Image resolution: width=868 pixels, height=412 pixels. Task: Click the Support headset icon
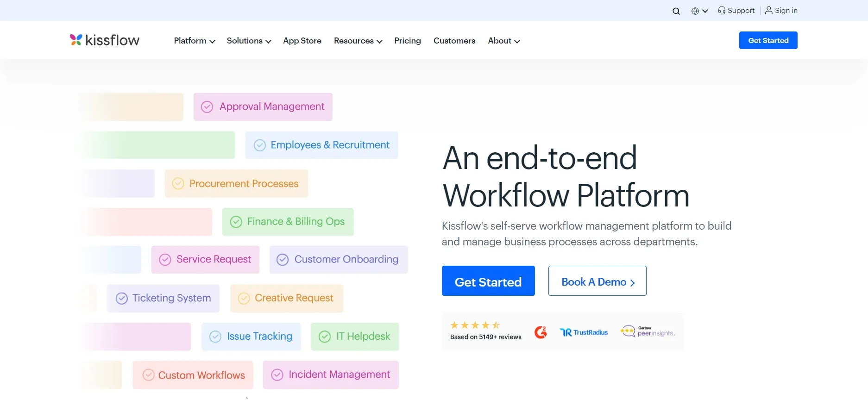click(x=722, y=10)
